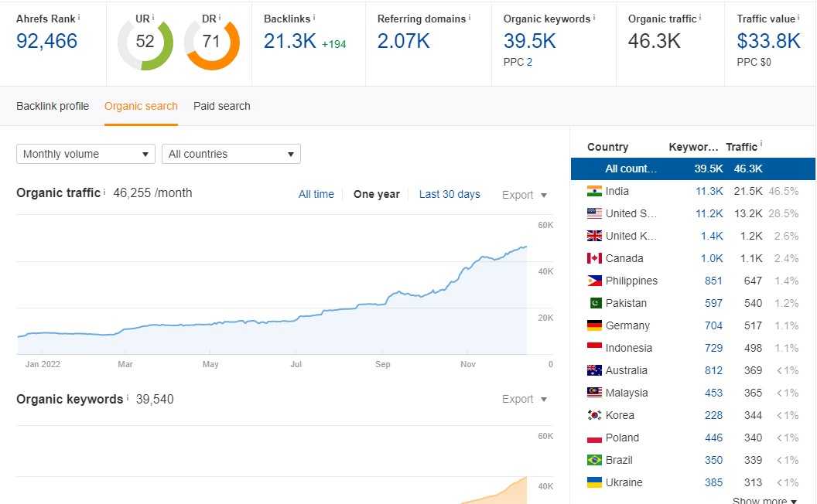This screenshot has width=817, height=504.
Task: Click the info icon beside UR
Action: tap(153, 17)
